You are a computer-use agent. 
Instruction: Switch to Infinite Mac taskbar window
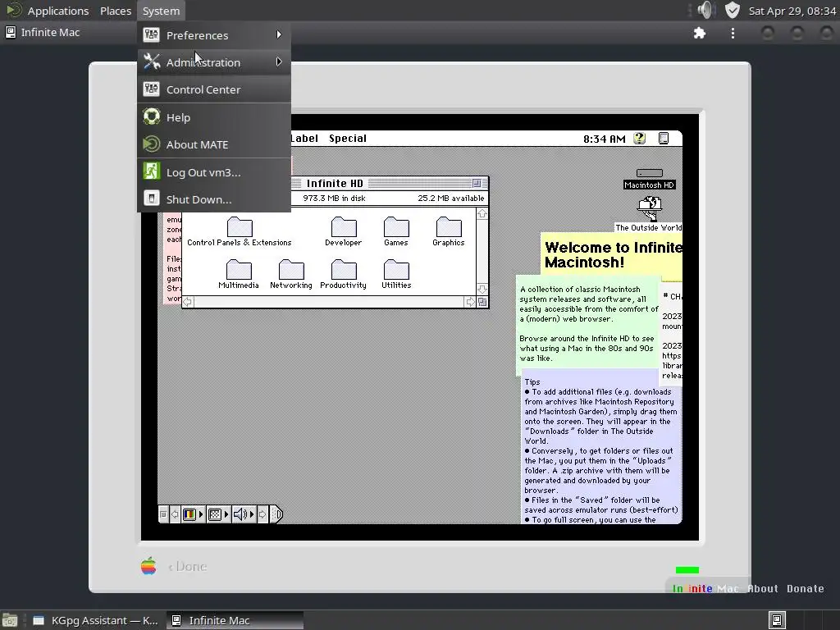[x=235, y=620]
